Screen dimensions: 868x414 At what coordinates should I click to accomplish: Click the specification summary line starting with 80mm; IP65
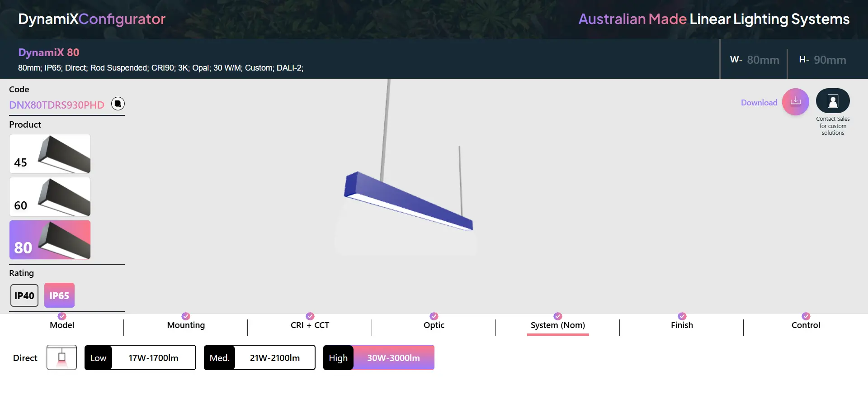coord(160,68)
